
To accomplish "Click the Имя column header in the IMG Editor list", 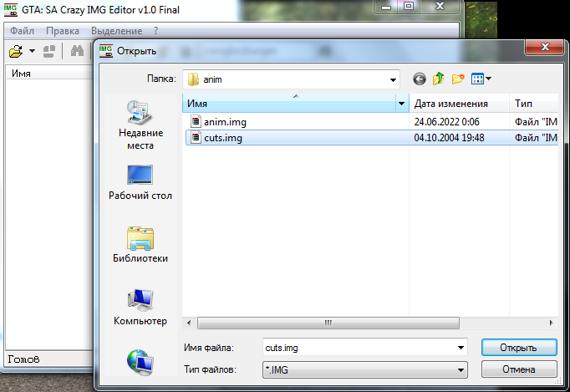I will pyautogui.click(x=50, y=74).
